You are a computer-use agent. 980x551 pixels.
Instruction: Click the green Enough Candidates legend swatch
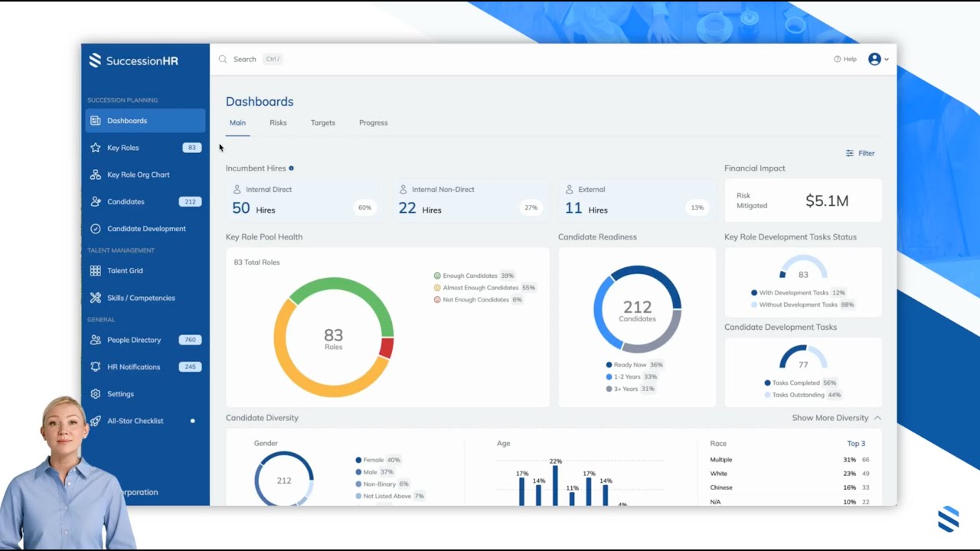437,275
